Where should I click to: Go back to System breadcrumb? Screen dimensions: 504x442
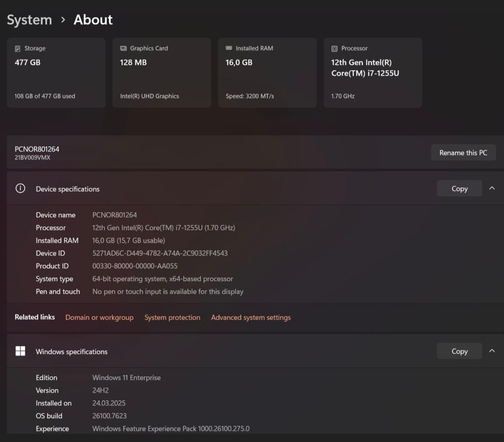(x=29, y=20)
